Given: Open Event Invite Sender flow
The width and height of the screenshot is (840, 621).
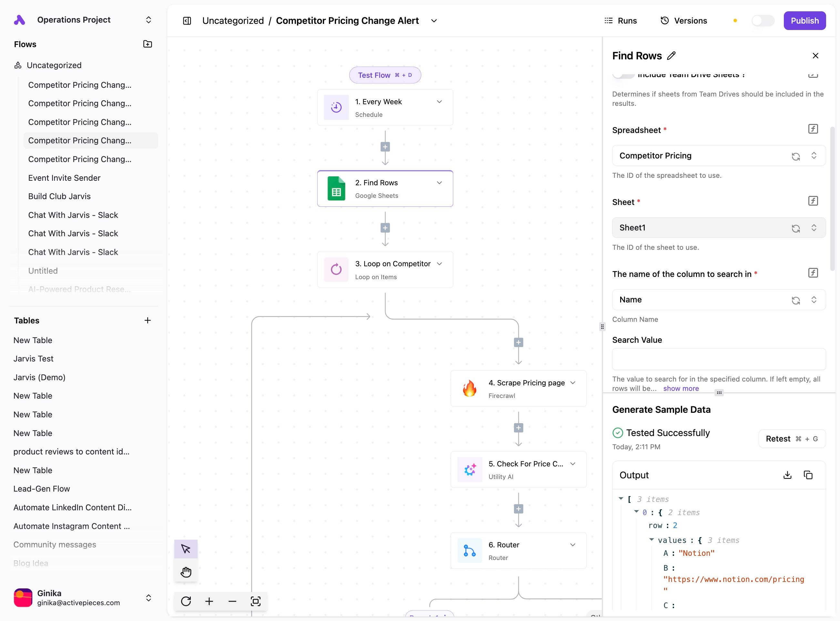Looking at the screenshot, I should pyautogui.click(x=64, y=178).
